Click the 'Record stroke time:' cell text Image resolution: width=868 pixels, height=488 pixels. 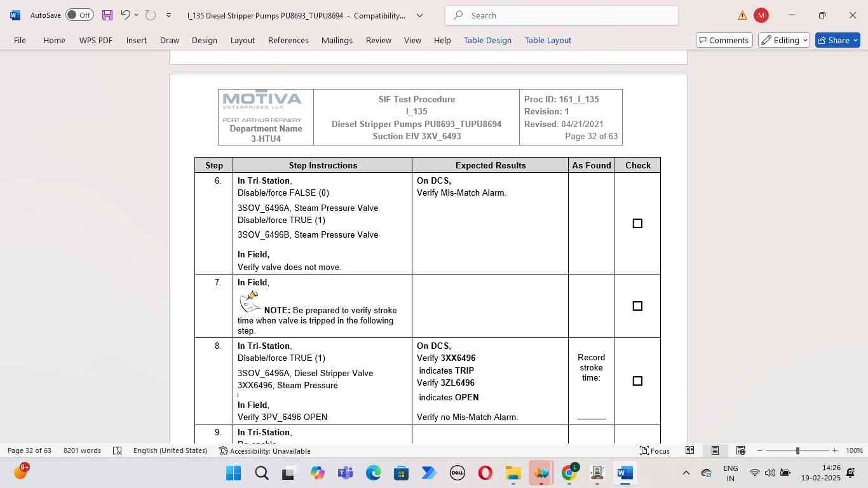591,367
